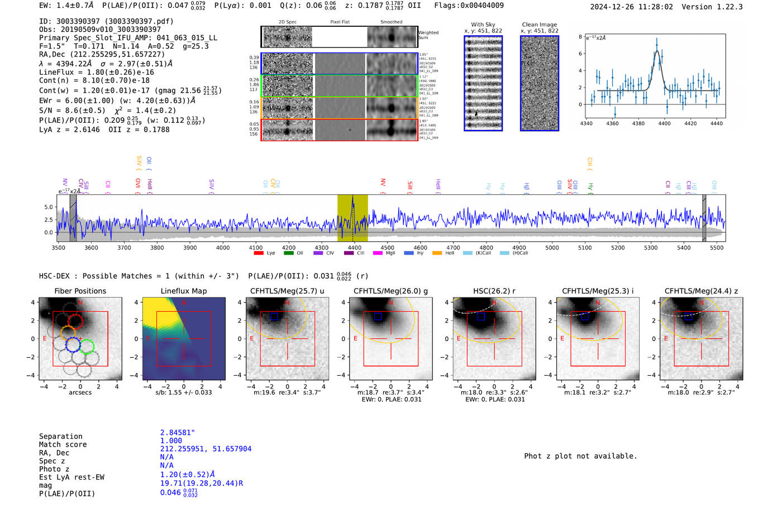Viewport: 782px width, 532px height.
Task: Click the s/b: 1.55 +/- 0.033 caption
Action: pyautogui.click(x=184, y=392)
